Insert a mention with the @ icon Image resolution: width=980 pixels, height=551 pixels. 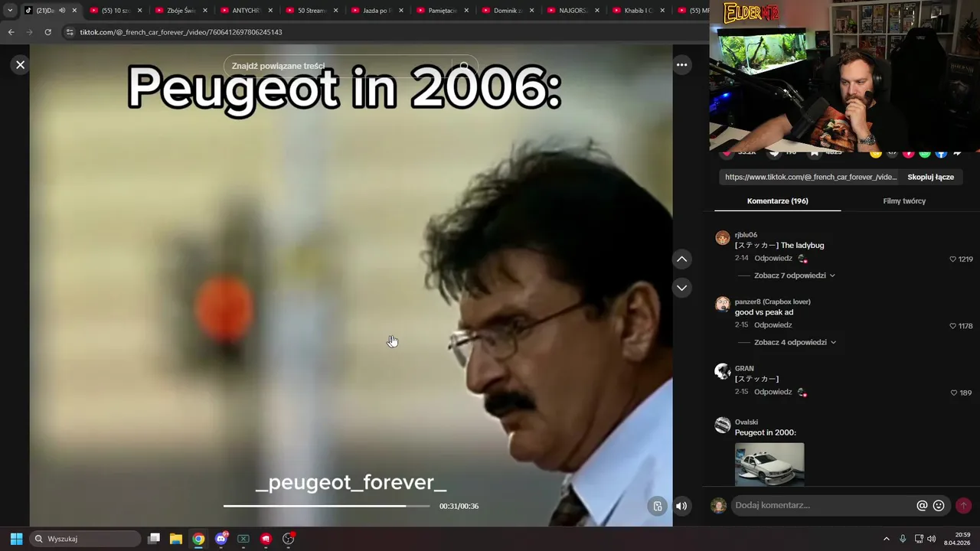click(922, 505)
